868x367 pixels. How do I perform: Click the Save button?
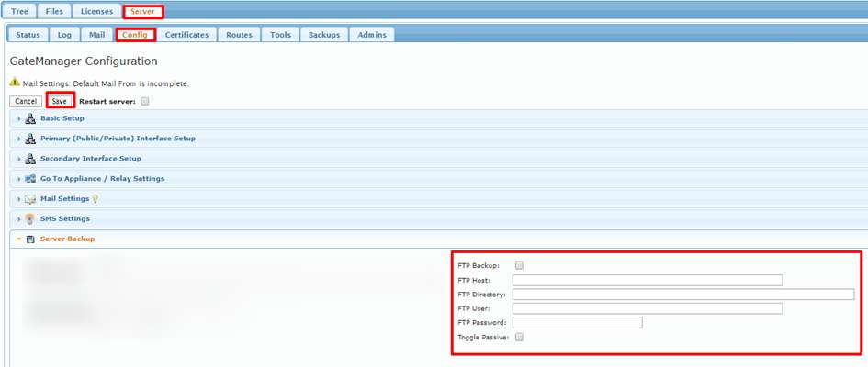point(59,101)
